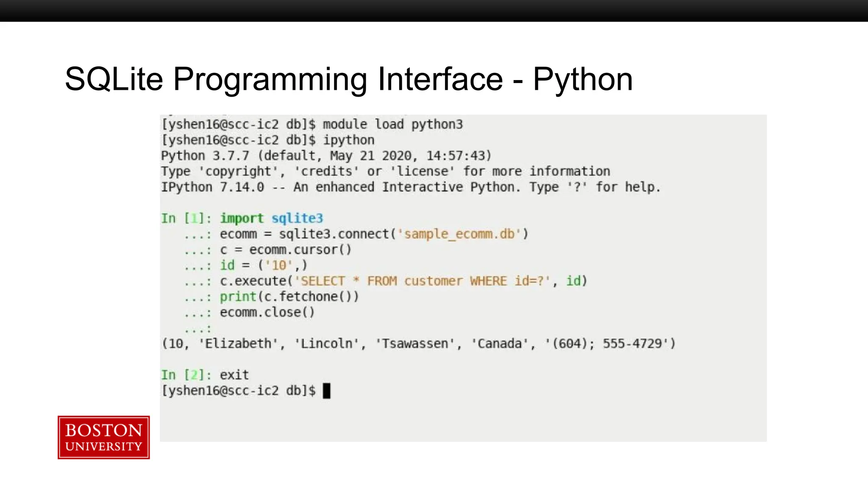Click the 'ipython' command line
868x488 pixels.
(x=268, y=140)
